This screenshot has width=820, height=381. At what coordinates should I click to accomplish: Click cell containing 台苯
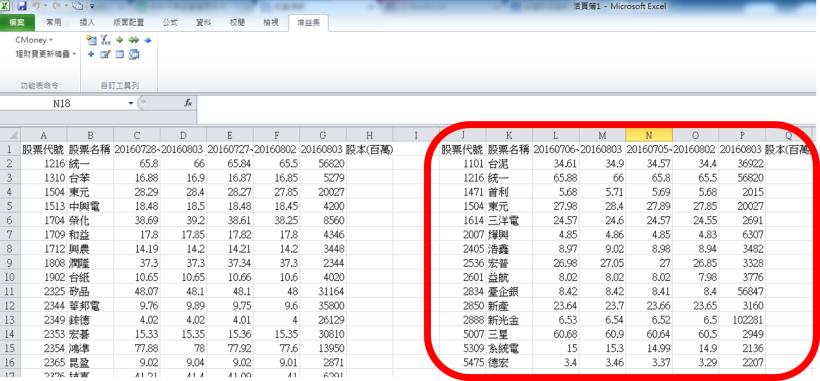pos(90,178)
